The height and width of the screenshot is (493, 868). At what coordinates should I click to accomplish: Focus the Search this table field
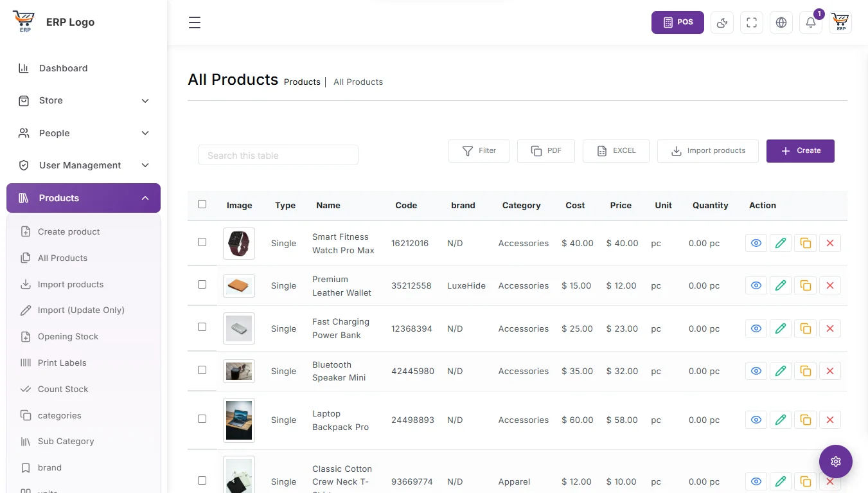(278, 155)
